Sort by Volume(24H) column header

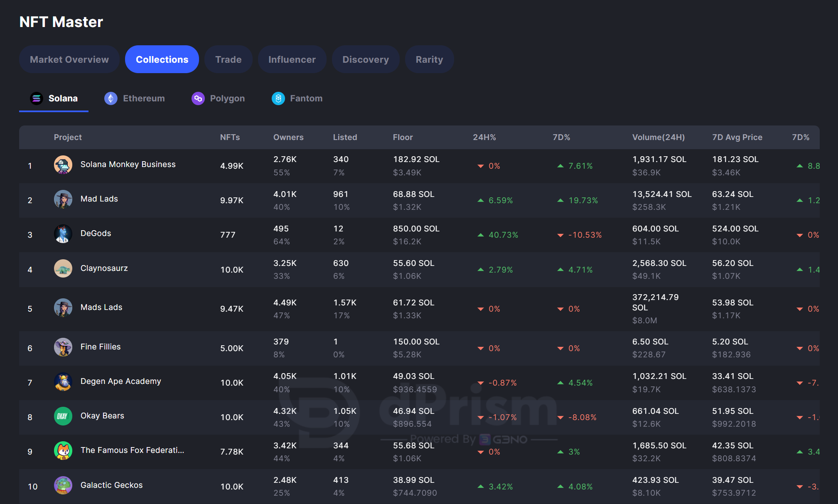pyautogui.click(x=658, y=138)
